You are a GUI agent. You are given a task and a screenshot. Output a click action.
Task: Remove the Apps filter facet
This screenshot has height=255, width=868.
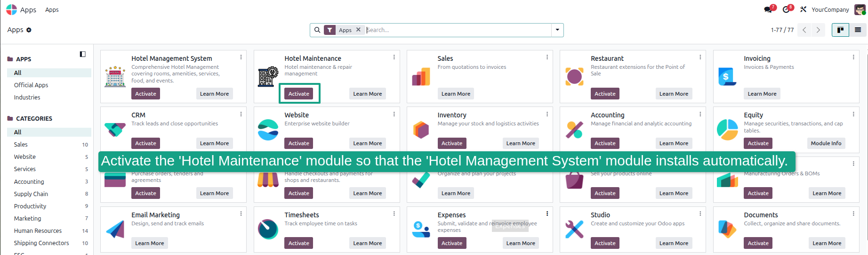[x=358, y=30]
